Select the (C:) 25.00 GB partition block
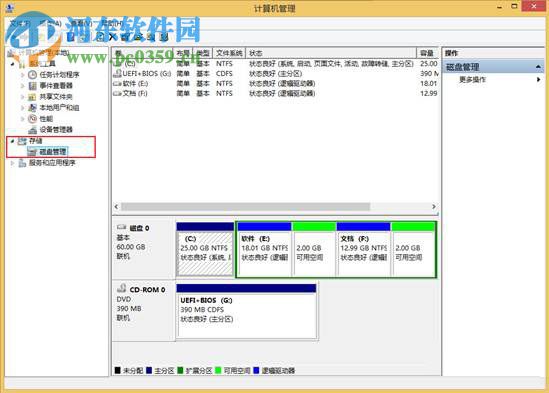This screenshot has width=549, height=393. [x=205, y=249]
